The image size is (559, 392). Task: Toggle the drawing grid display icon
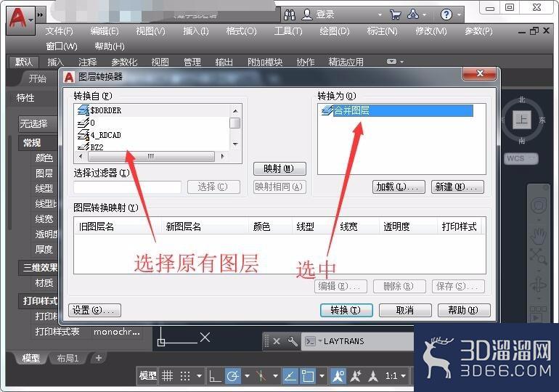tap(167, 376)
